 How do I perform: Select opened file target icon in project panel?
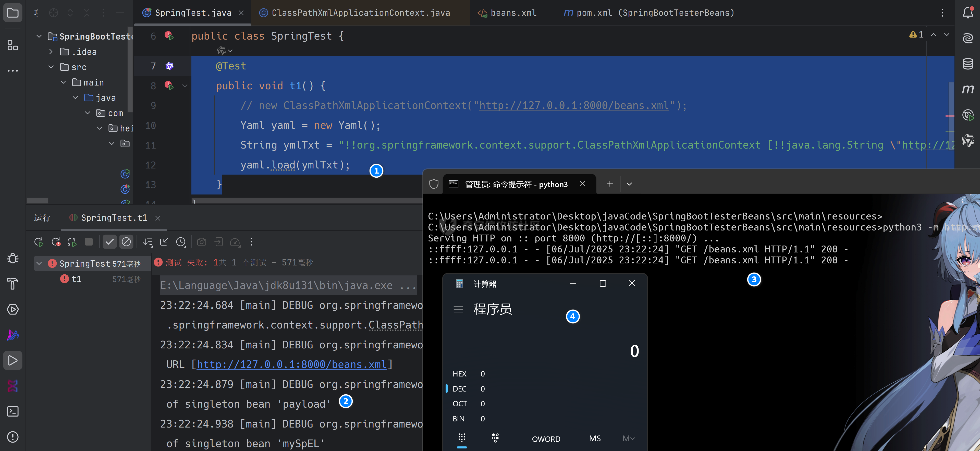coord(54,13)
